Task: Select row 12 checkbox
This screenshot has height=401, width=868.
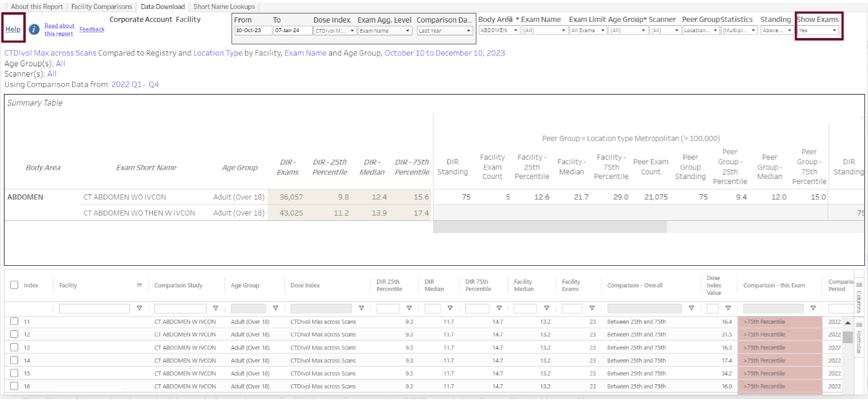Action: (14, 335)
